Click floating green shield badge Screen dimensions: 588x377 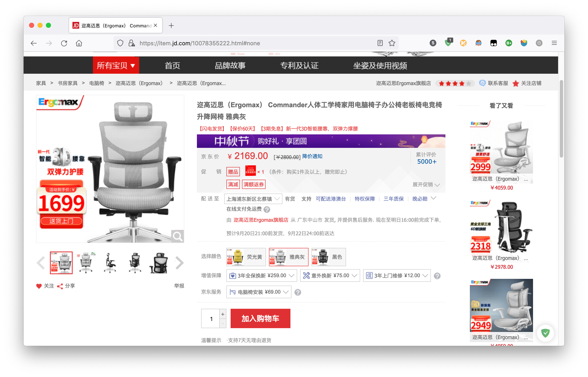click(545, 333)
